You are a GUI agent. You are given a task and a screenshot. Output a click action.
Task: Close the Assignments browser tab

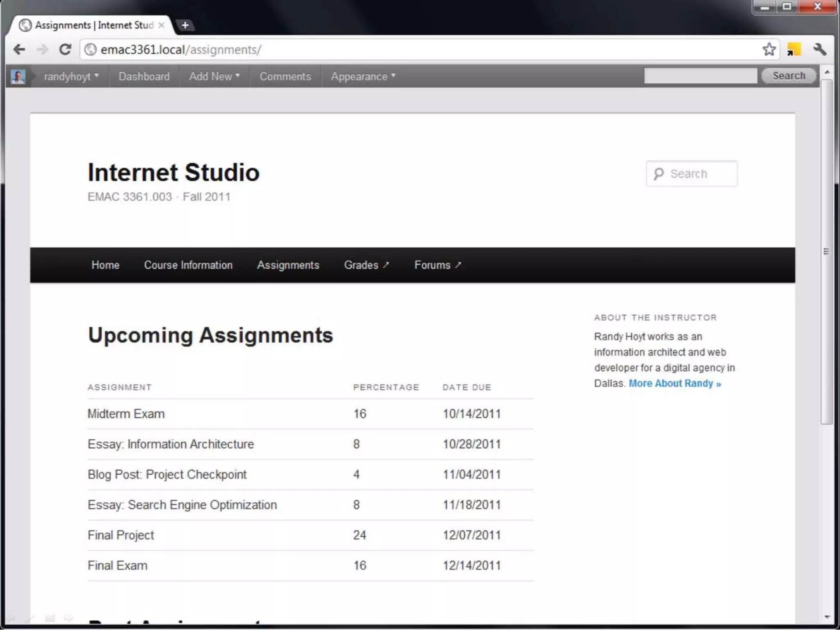click(x=162, y=25)
